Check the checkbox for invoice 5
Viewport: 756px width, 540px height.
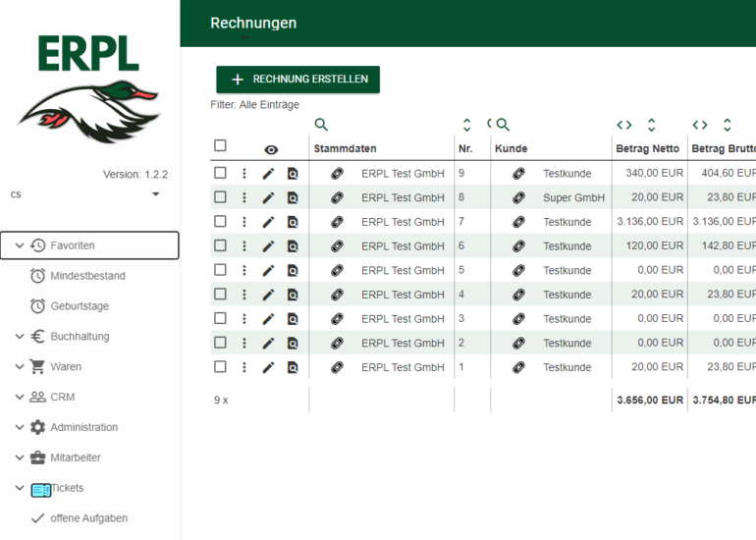point(220,269)
